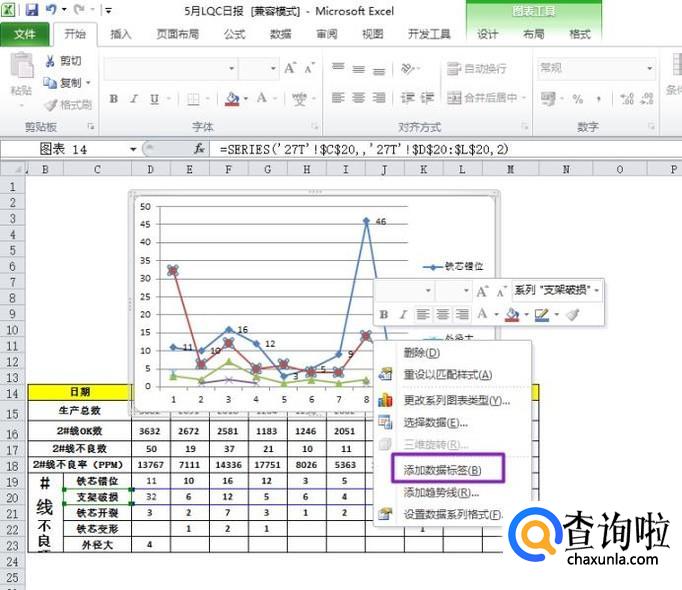Image resolution: width=682 pixels, height=590 pixels.
Task: Click mini toolbar format painter icon
Action: pos(573,314)
